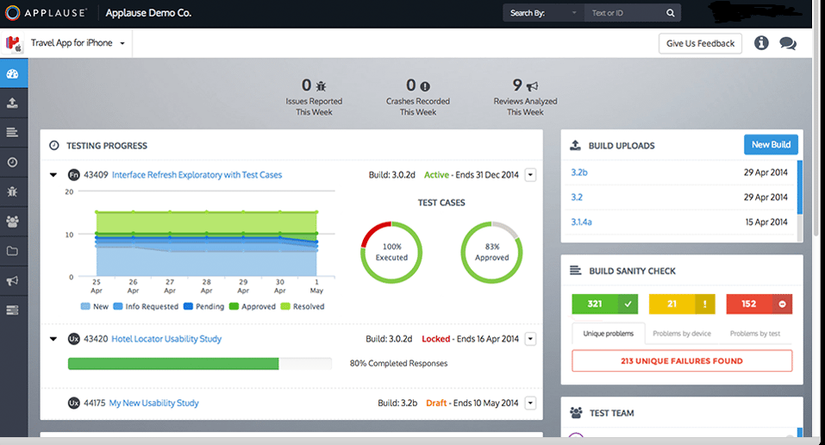The height and width of the screenshot is (445, 825).
Task: Open the Search By dropdown
Action: click(x=544, y=13)
